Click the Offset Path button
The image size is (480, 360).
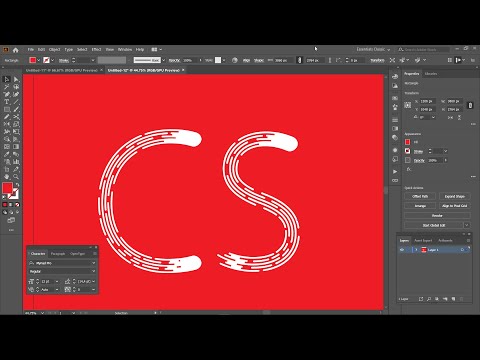point(420,196)
